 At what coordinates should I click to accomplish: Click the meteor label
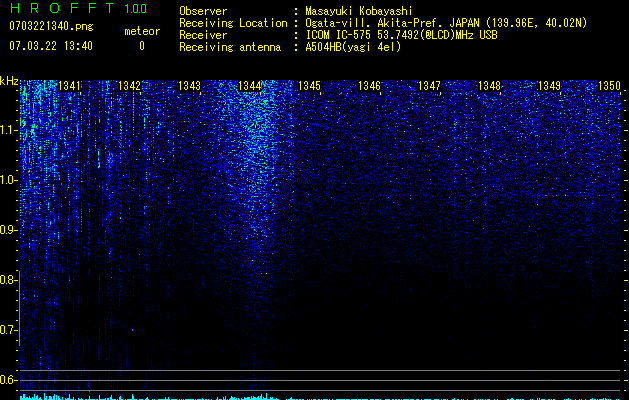tap(142, 31)
